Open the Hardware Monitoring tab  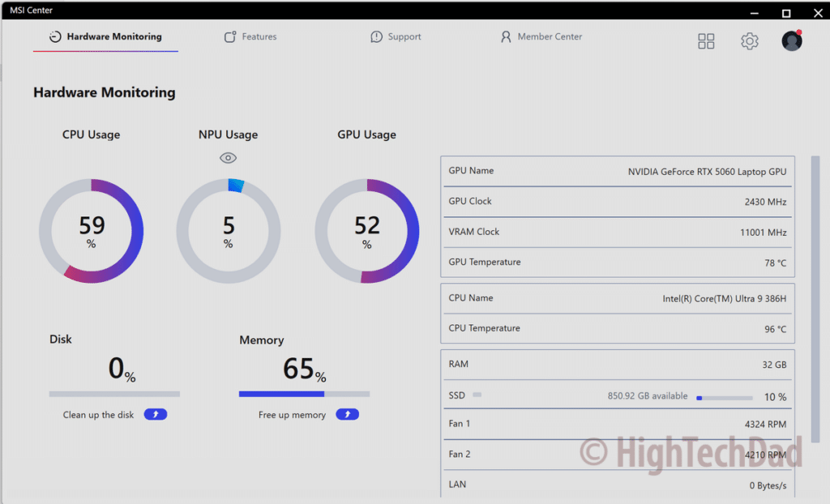[x=105, y=36]
